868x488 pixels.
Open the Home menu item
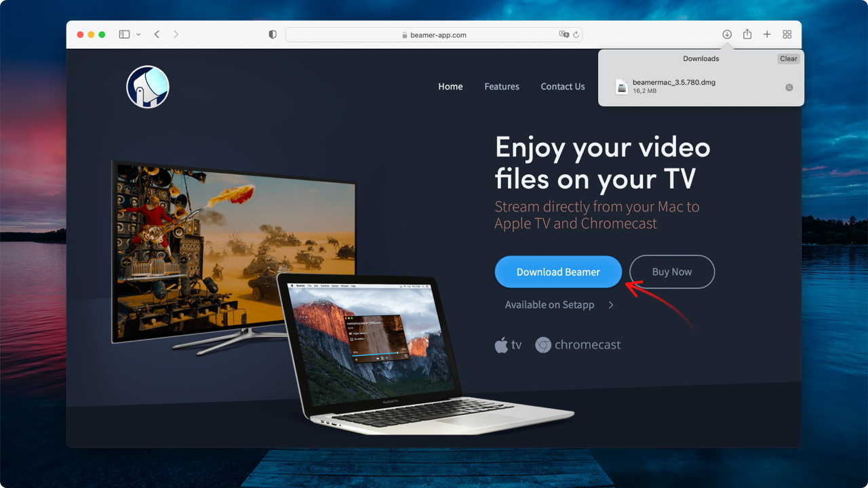point(450,87)
